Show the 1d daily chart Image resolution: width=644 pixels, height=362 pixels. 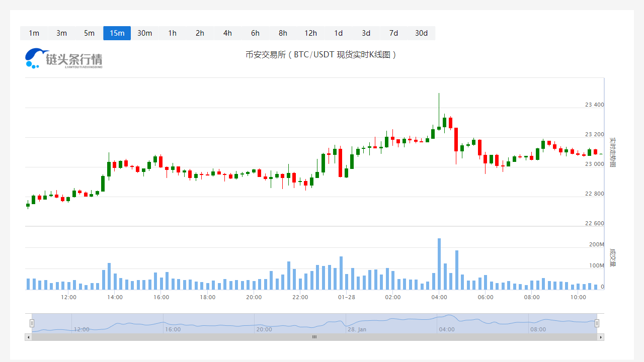point(338,33)
